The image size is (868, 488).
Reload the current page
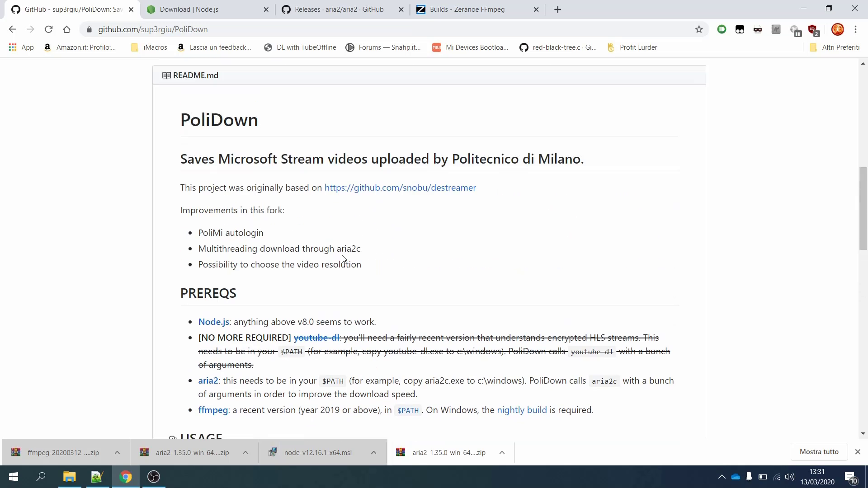click(x=48, y=29)
